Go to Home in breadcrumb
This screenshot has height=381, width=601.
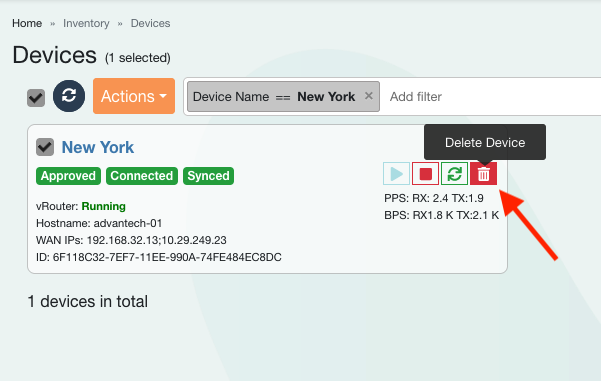27,23
